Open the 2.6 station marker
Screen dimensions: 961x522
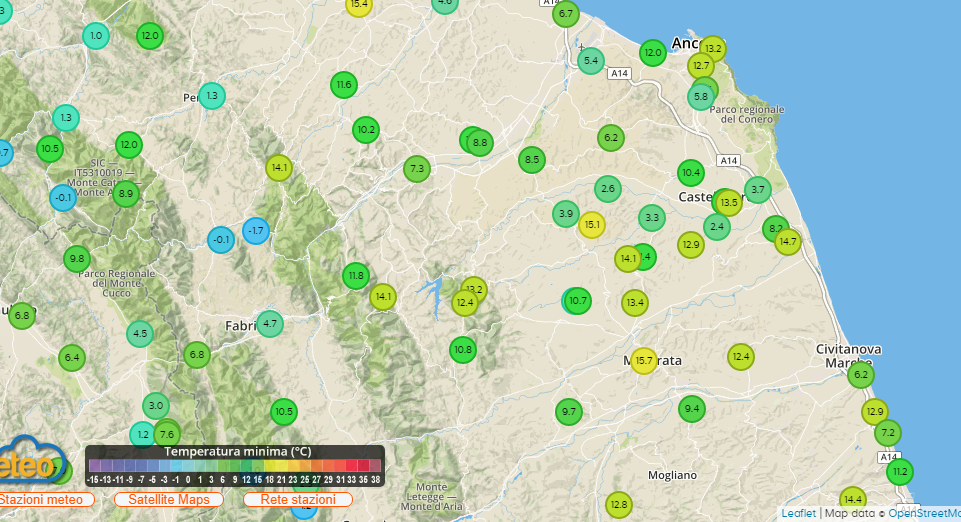607,188
